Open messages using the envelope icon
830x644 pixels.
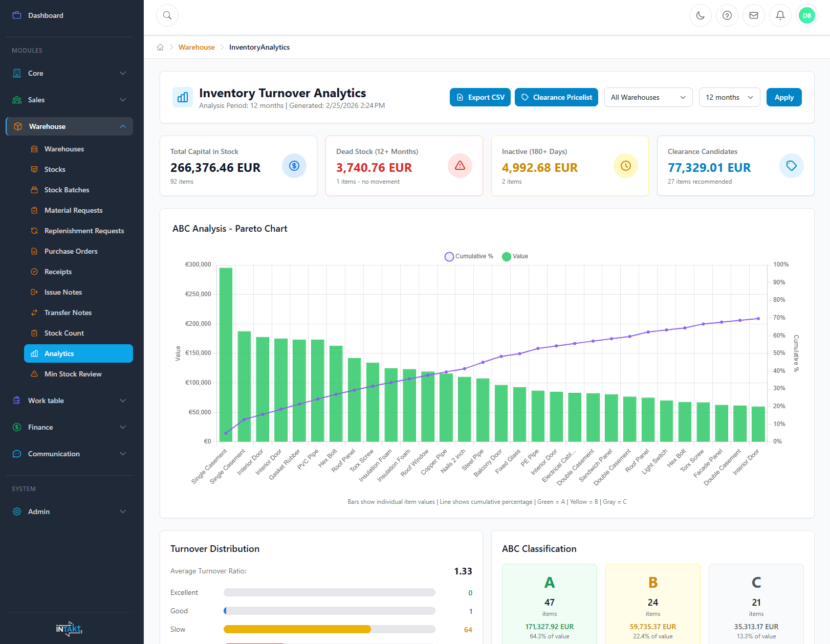pyautogui.click(x=753, y=15)
